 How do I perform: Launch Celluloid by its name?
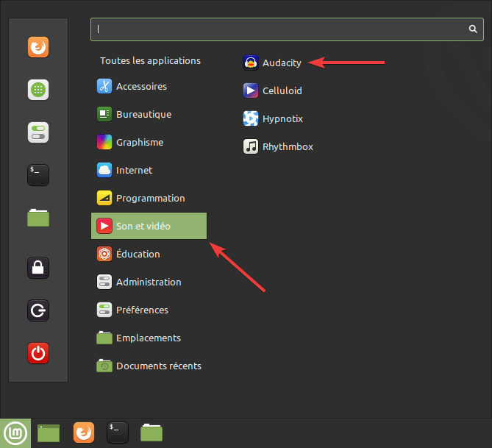(x=282, y=90)
